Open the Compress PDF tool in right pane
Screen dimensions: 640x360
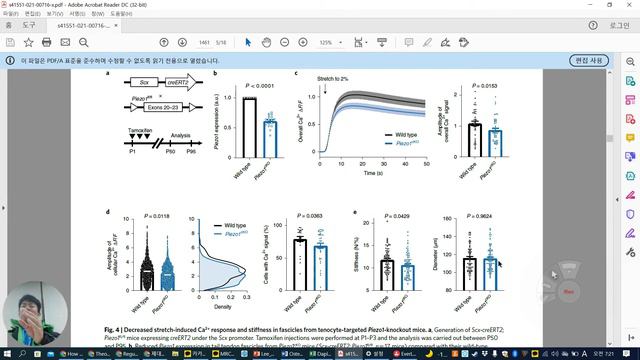click(630, 176)
